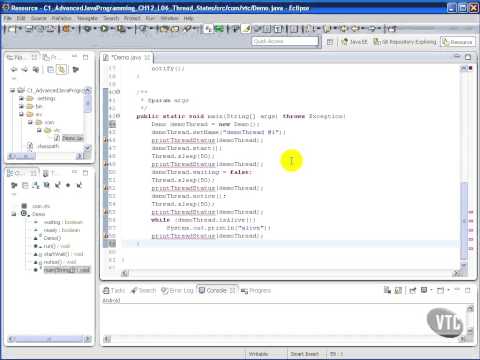Select the Demo.java editor tab
This screenshot has width=480, height=360.
127,57
